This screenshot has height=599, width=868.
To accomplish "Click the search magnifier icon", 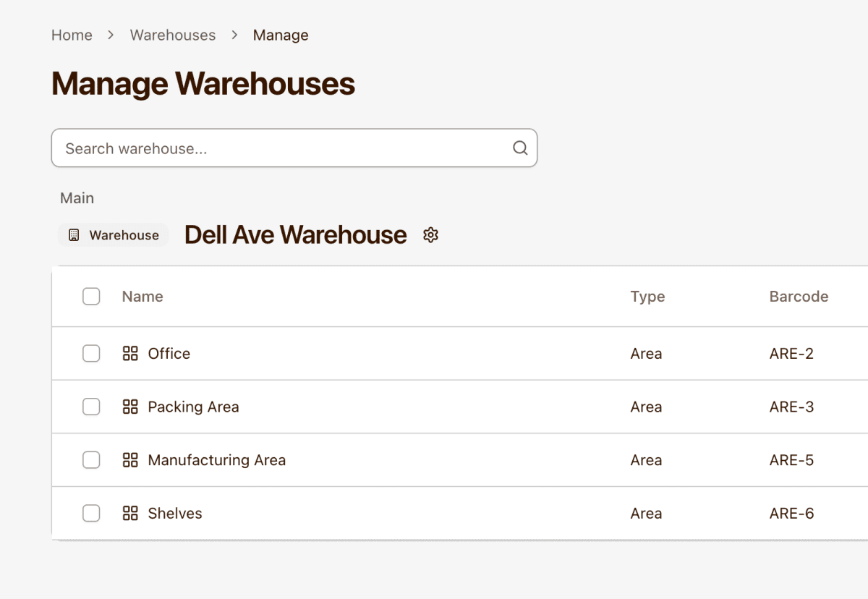I will click(520, 148).
